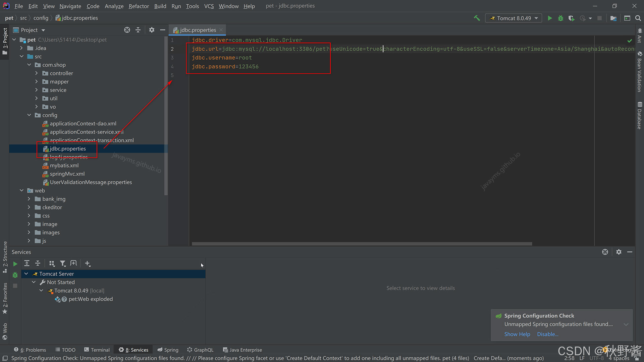Select the jdbc.properties editor tab
The height and width of the screenshot is (362, 644).
pos(198,30)
